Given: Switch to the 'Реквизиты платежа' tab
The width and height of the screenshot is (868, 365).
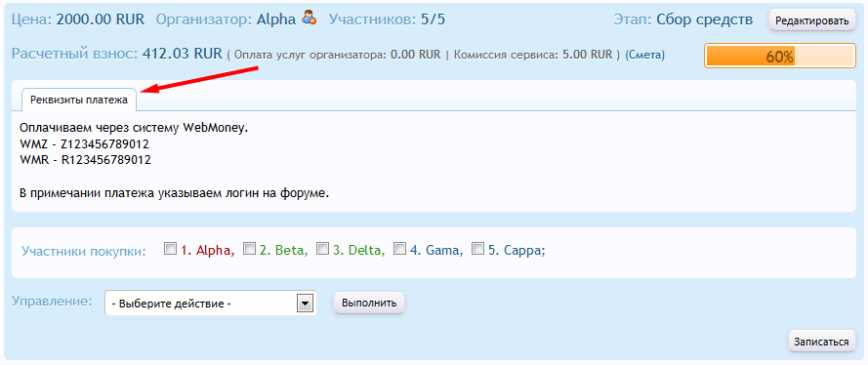Looking at the screenshot, I should (x=79, y=101).
